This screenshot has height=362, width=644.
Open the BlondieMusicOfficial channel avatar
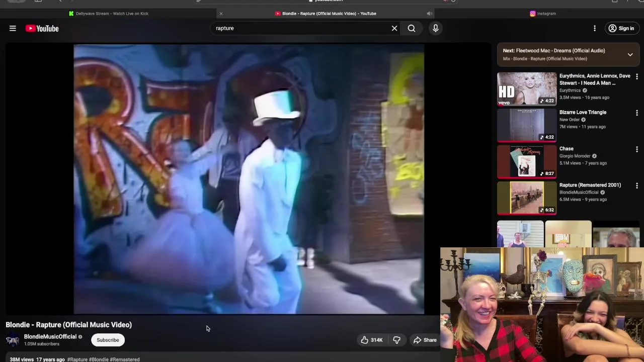13,340
